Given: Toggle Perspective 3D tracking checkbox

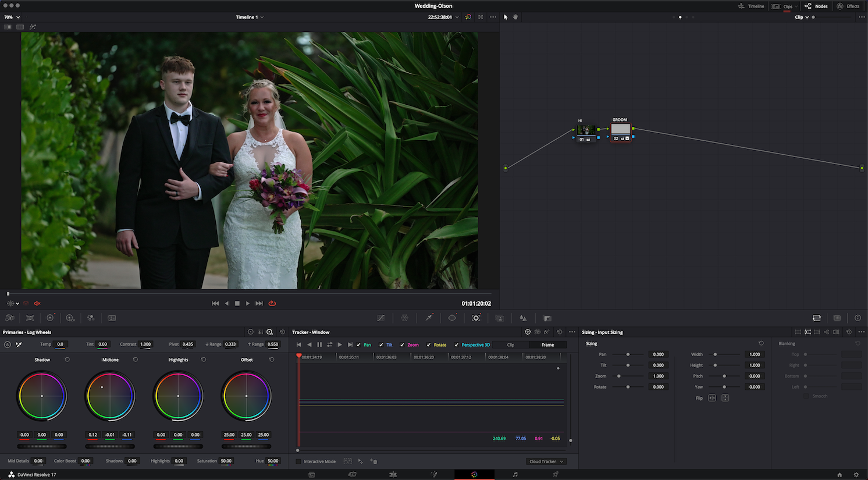Looking at the screenshot, I should click(457, 345).
